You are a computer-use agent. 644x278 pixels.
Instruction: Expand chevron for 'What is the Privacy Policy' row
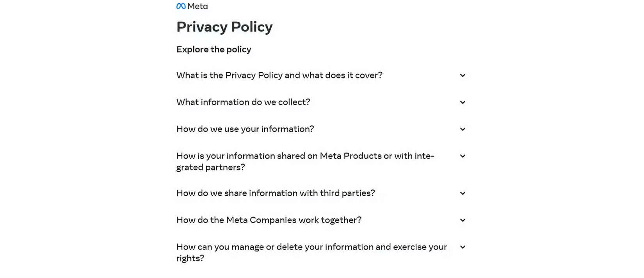(463, 75)
